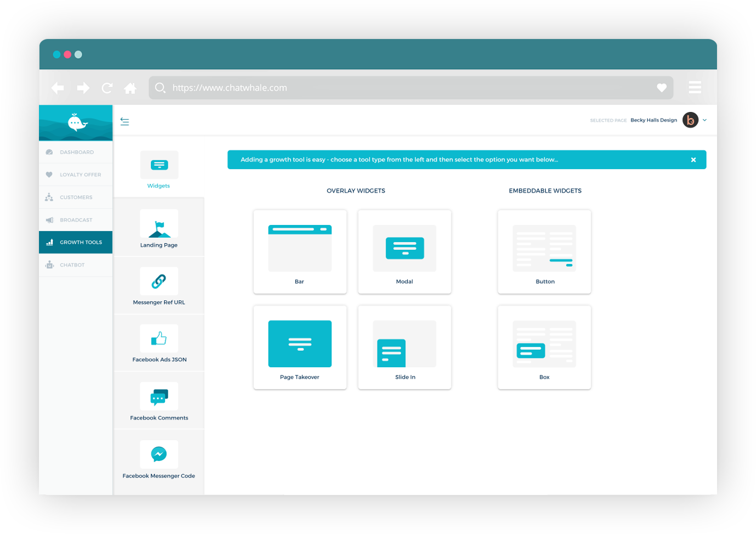Open Customers in the sidebar
756x534 pixels.
click(76, 197)
